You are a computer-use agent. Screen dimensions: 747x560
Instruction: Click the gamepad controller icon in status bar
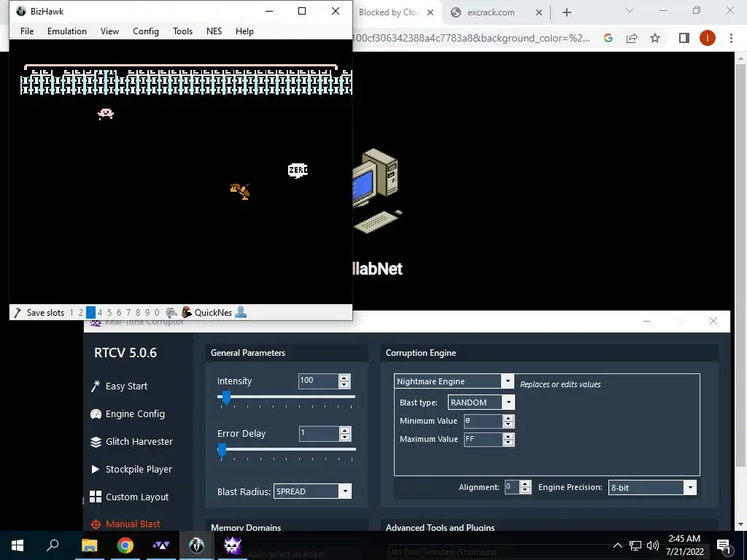(171, 313)
